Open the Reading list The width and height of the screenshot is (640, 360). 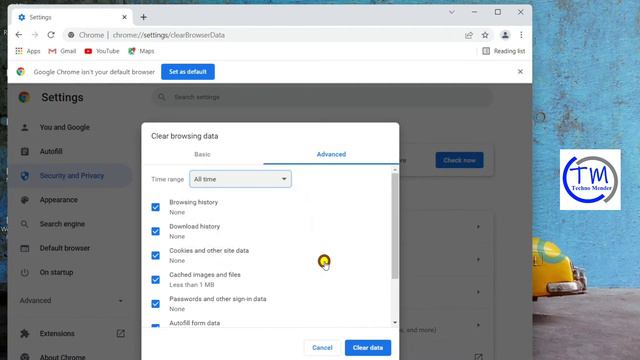pyautogui.click(x=504, y=51)
